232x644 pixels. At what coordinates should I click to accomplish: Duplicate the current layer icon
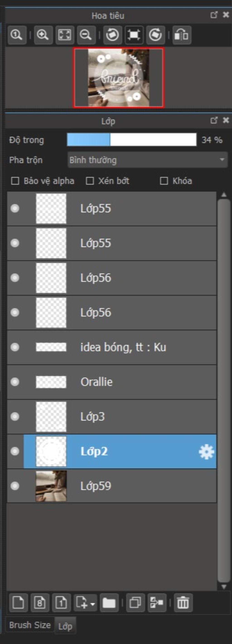(135, 602)
